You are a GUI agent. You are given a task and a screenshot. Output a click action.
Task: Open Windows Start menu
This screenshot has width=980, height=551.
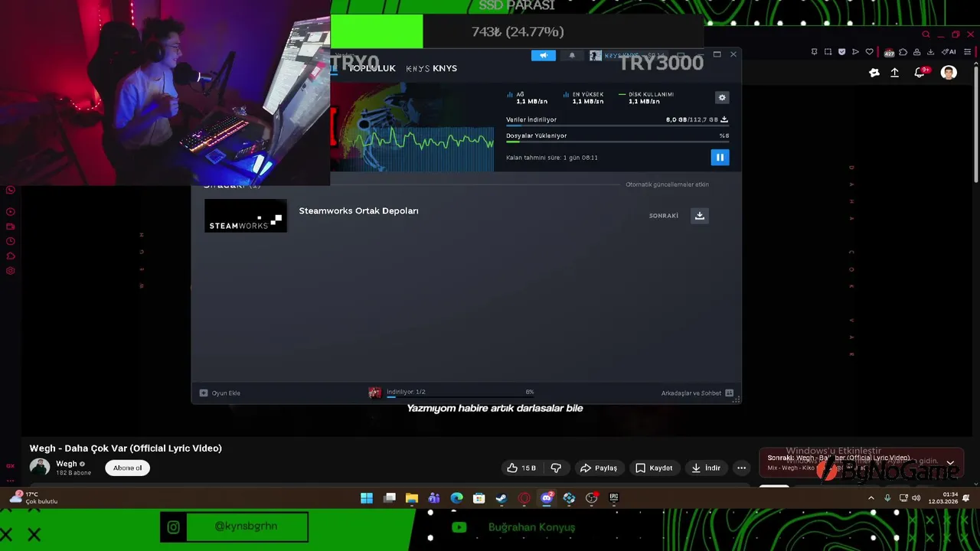click(367, 498)
